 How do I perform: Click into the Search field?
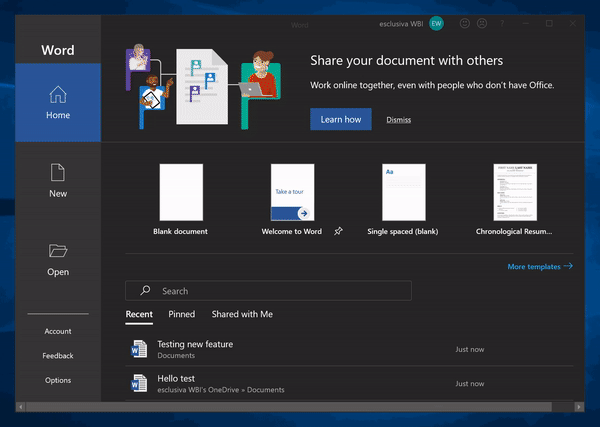point(268,291)
